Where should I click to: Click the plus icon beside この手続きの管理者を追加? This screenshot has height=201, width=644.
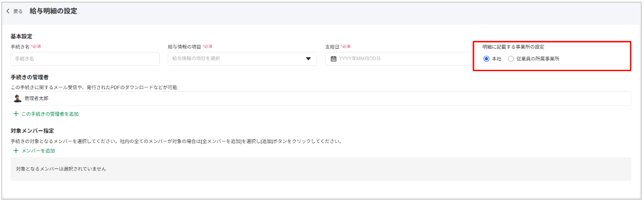coord(16,114)
